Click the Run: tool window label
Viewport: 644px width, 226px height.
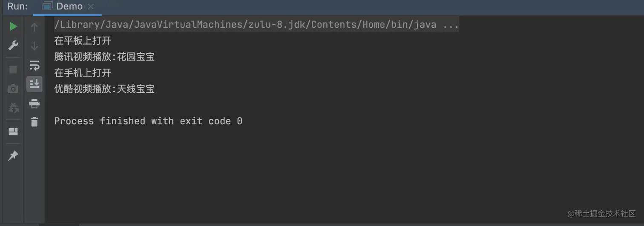tap(17, 6)
